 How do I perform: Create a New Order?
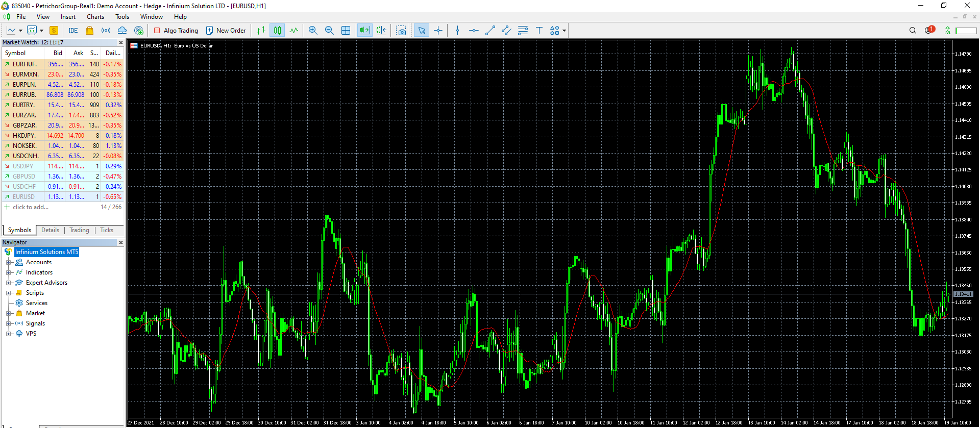click(226, 31)
